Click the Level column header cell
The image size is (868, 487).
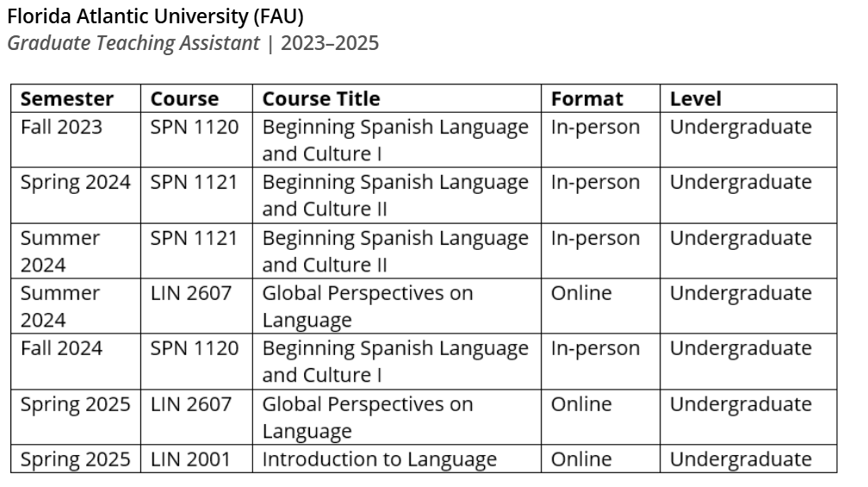pos(748,98)
